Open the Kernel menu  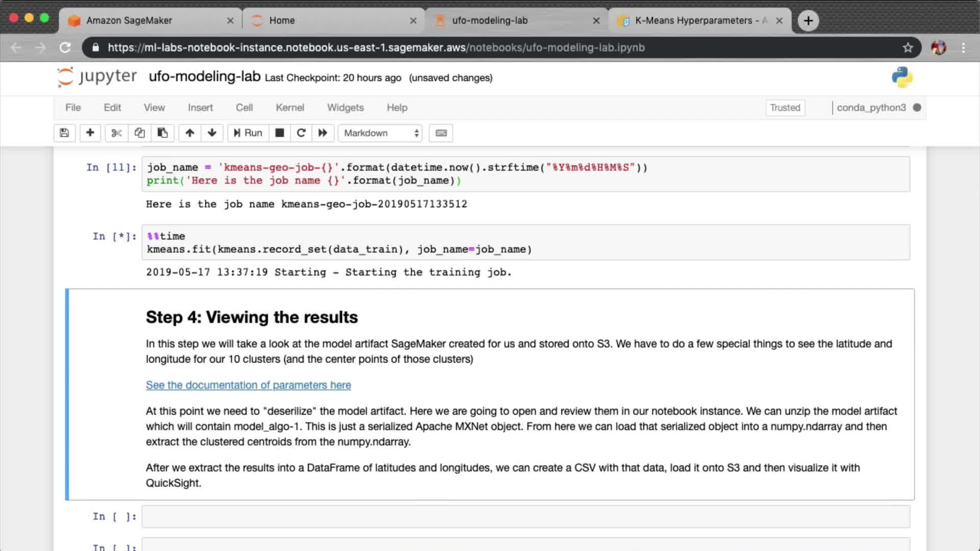point(289,108)
